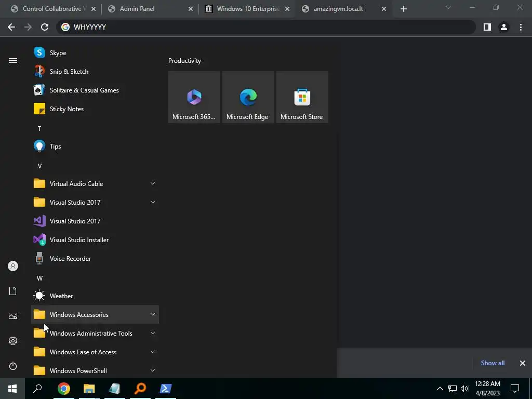Open File Explorer from the taskbar
The image size is (532, 399).
89,389
